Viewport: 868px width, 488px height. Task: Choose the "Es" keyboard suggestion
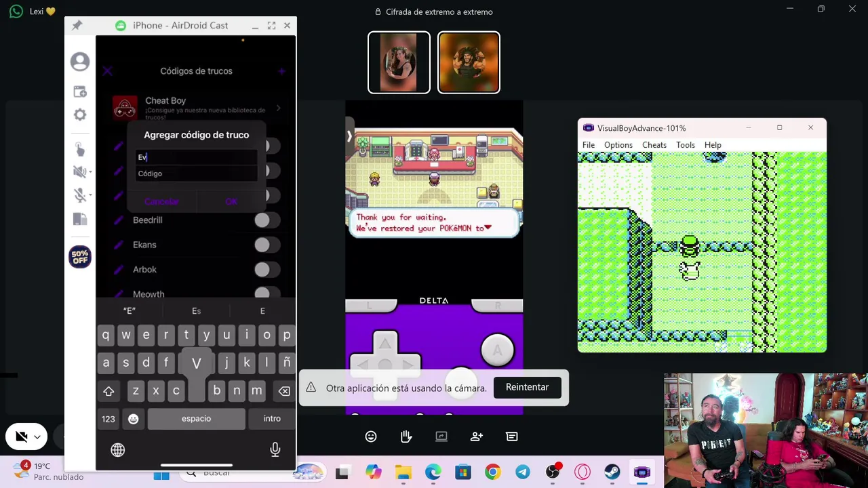(196, 311)
